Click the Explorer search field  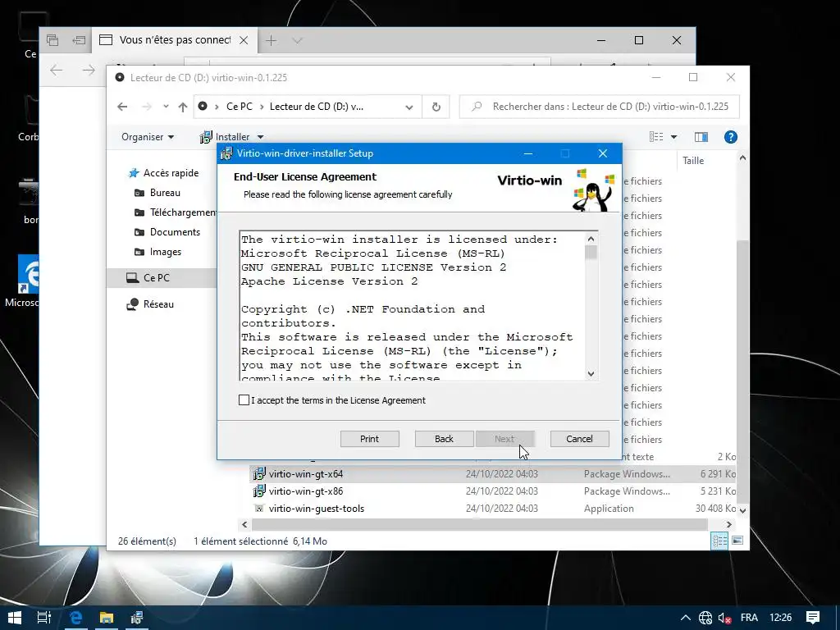tap(600, 107)
